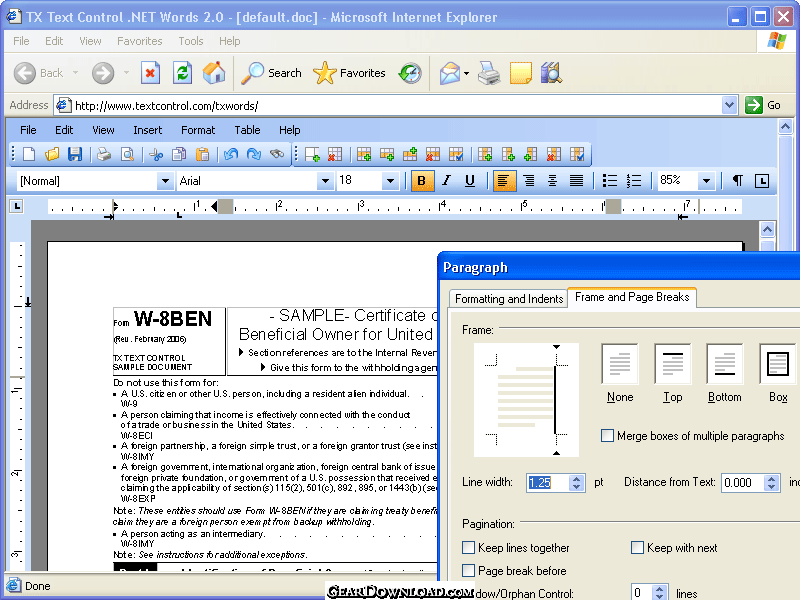Open the IE Favorites menu
The image size is (800, 600).
140,41
